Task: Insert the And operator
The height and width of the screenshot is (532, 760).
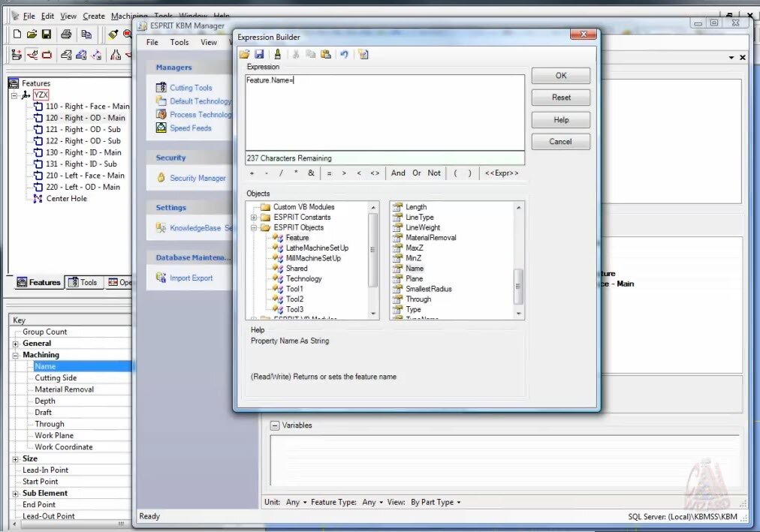Action: point(398,173)
